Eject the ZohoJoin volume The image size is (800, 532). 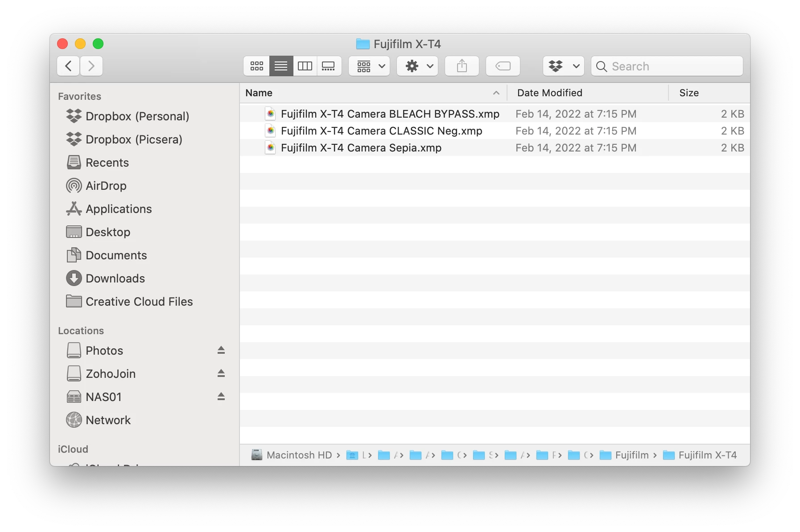click(x=221, y=373)
